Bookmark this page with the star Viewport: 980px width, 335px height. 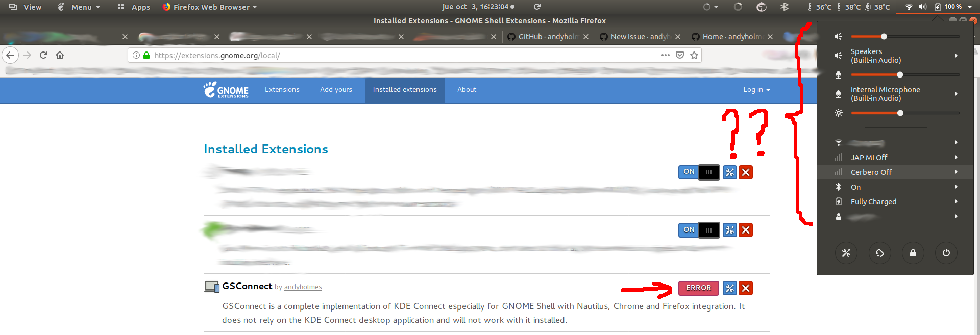coord(694,55)
